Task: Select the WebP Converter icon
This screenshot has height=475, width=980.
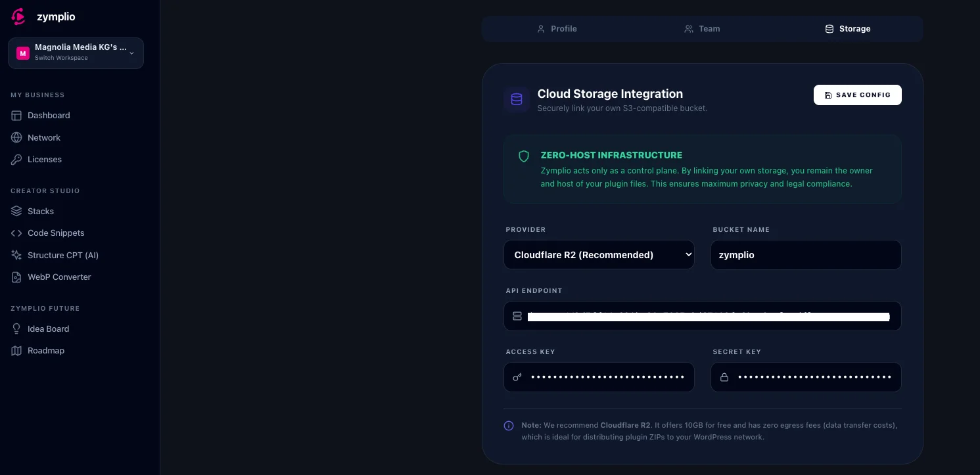Action: [x=16, y=277]
